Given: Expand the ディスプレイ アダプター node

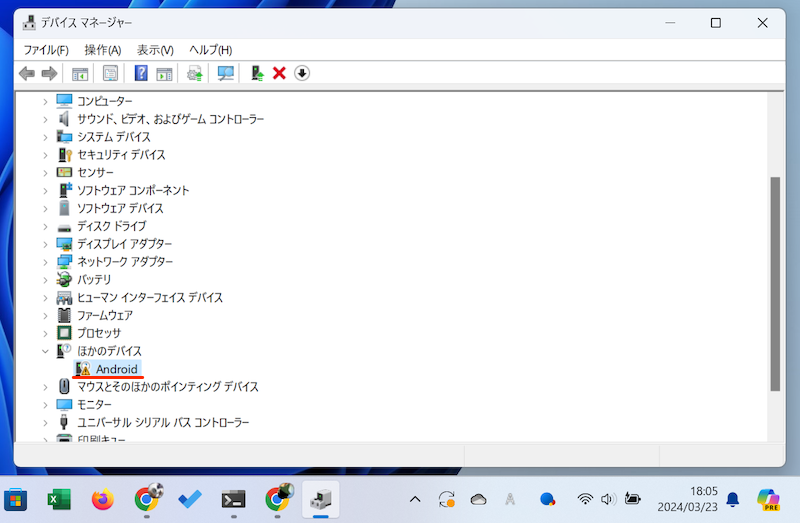Looking at the screenshot, I should [x=45, y=244].
